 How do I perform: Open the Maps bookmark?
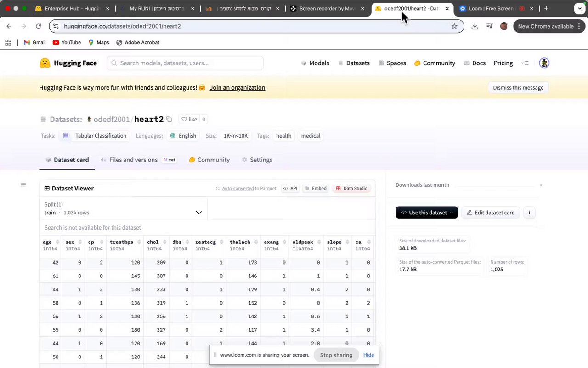click(x=98, y=42)
